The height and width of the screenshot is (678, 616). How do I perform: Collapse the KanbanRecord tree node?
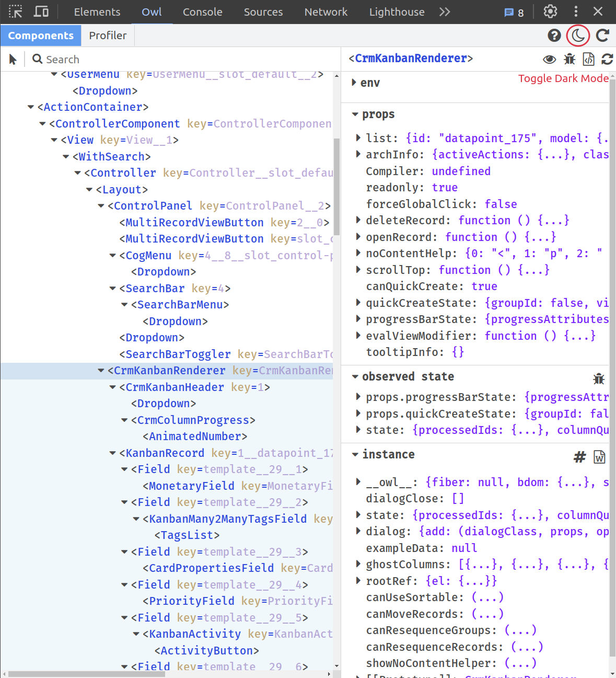click(112, 453)
